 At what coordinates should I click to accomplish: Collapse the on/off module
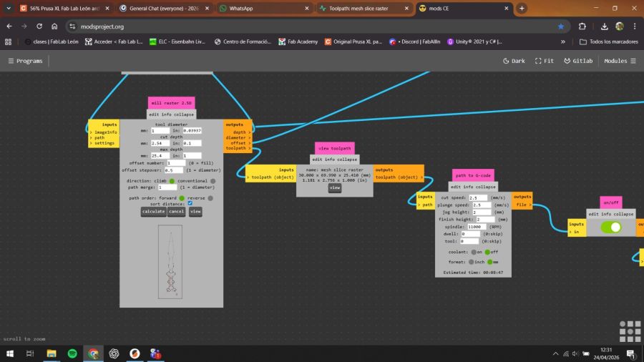point(623,214)
